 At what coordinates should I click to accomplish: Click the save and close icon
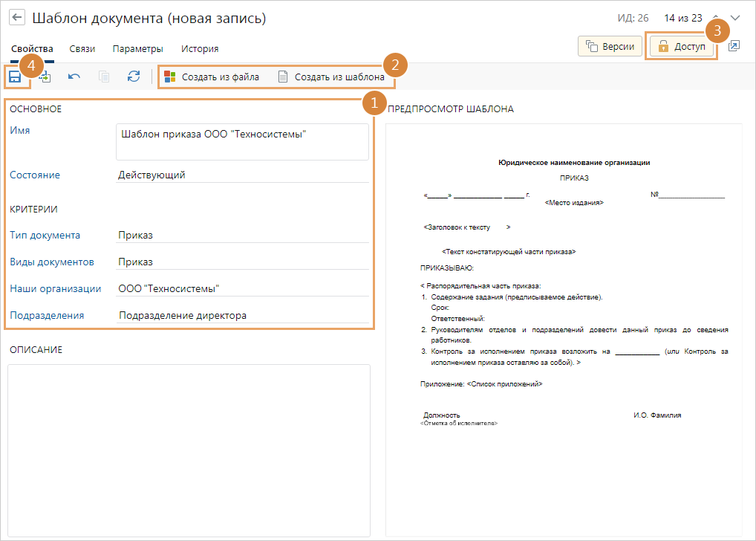pos(45,77)
